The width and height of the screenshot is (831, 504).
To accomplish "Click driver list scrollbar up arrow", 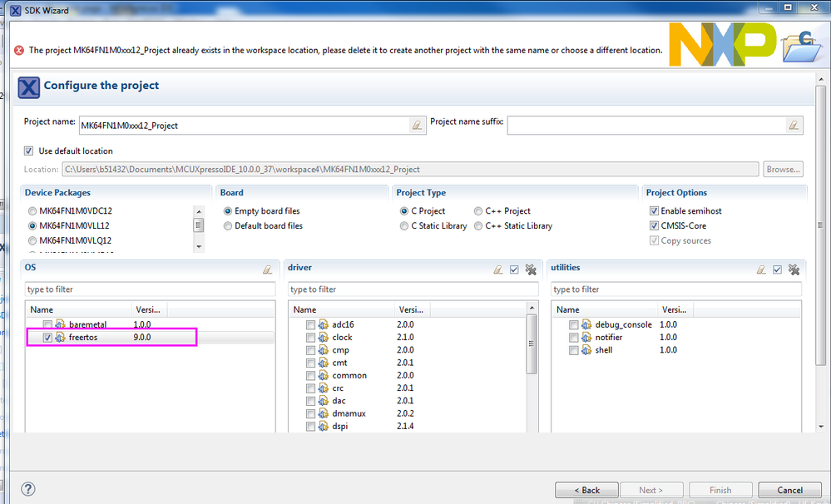I will tap(532, 308).
